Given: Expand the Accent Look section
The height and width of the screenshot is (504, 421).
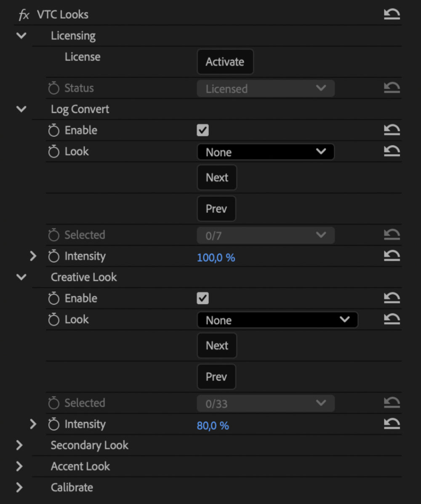Looking at the screenshot, I should click(19, 466).
